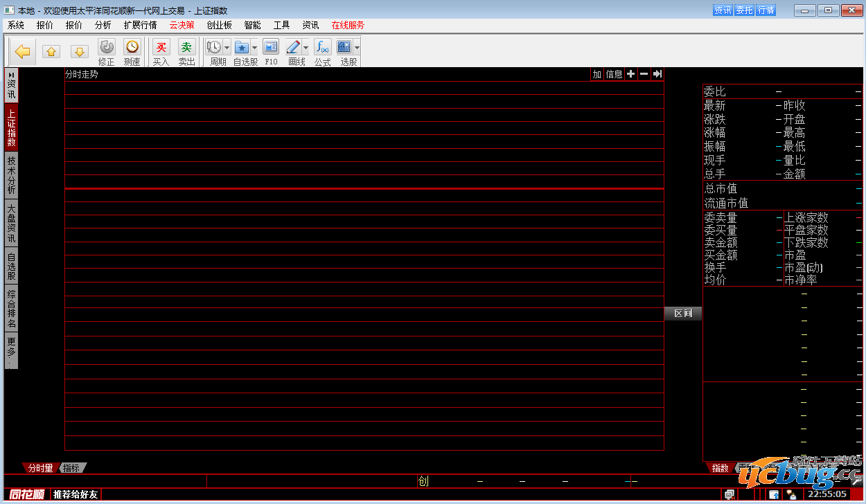Open the first 报价 menu
866x504 pixels.
tap(45, 25)
